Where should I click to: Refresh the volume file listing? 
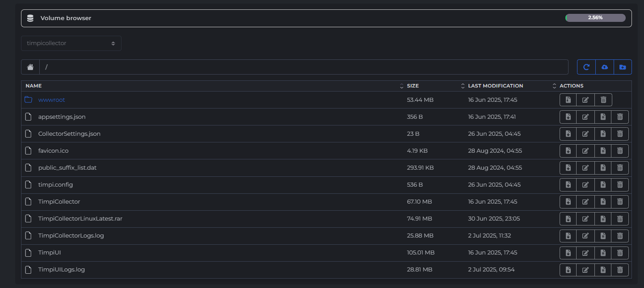(x=586, y=67)
